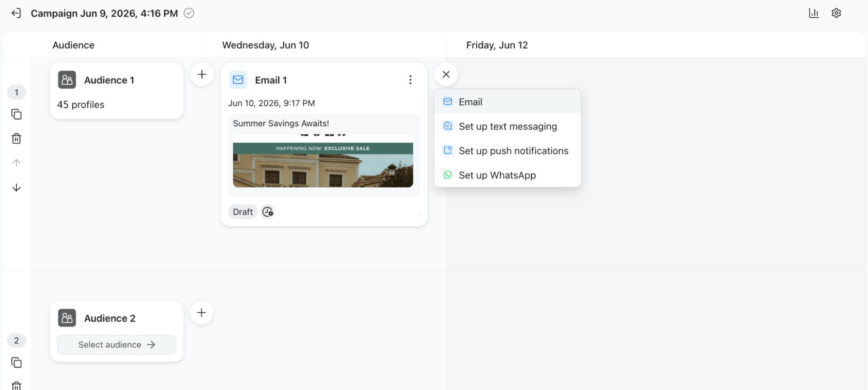Click the Summer Savings Awaits! subject line
This screenshot has width=868, height=390.
click(281, 123)
